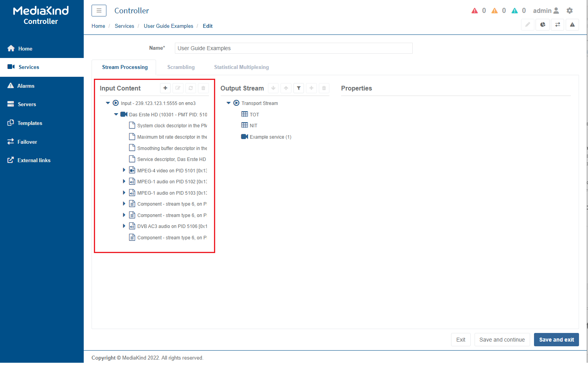Collapse the Transport Stream output node
The width and height of the screenshot is (588, 369).
(228, 103)
